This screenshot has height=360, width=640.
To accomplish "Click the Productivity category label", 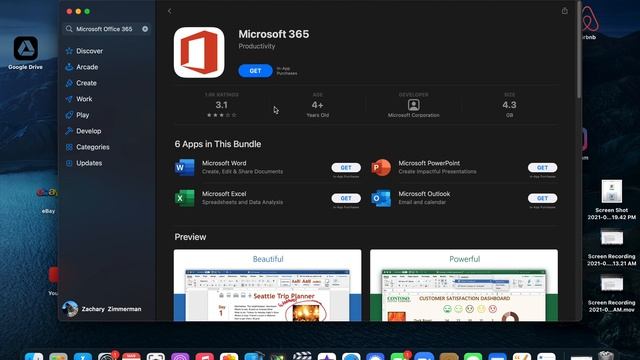I will [257, 46].
